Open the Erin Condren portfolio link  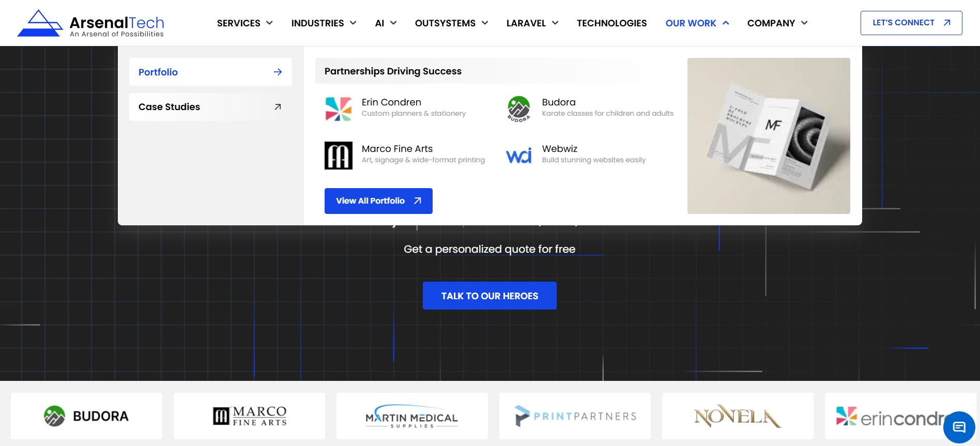tap(391, 102)
